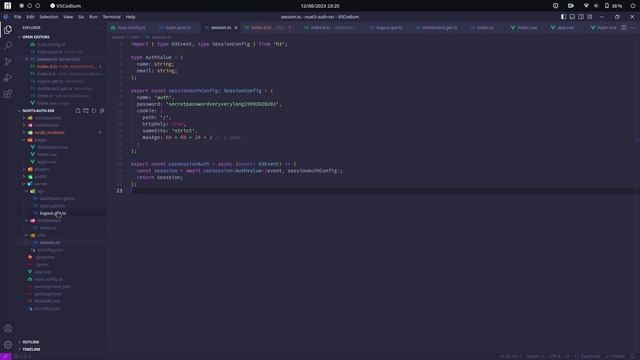Click the volume icon in system tray
Viewport: 640px width, 360px height.
(x=596, y=6)
